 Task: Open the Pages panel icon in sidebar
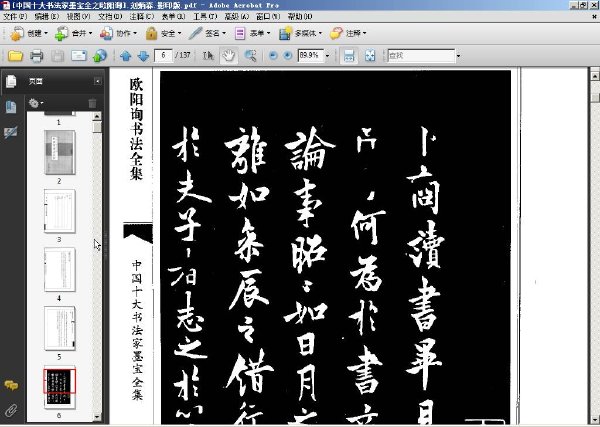point(11,81)
